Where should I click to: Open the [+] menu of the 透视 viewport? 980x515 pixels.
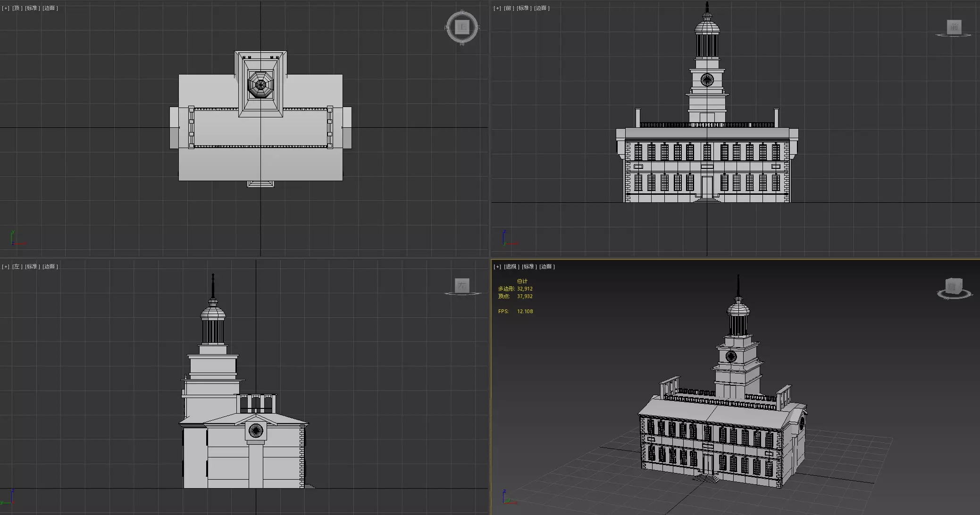coord(497,266)
